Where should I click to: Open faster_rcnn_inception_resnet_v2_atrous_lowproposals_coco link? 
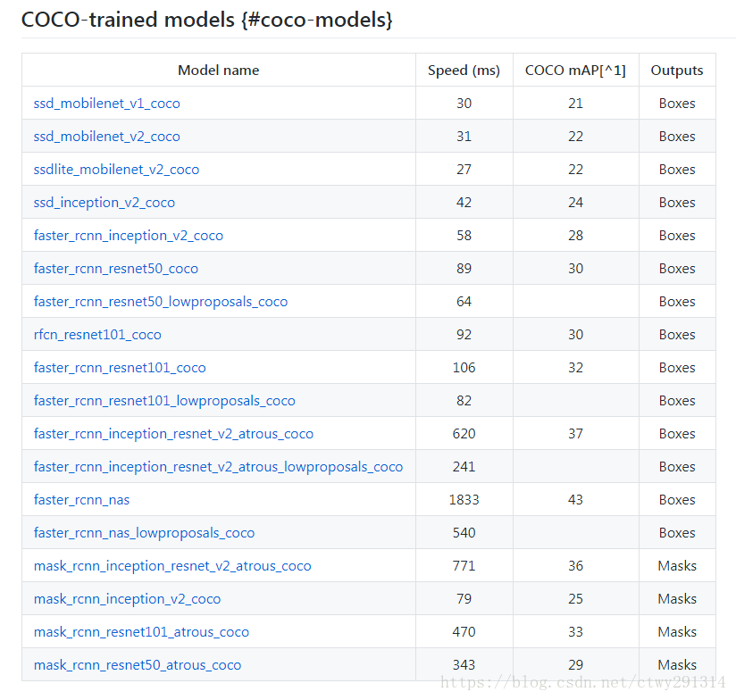coord(218,467)
